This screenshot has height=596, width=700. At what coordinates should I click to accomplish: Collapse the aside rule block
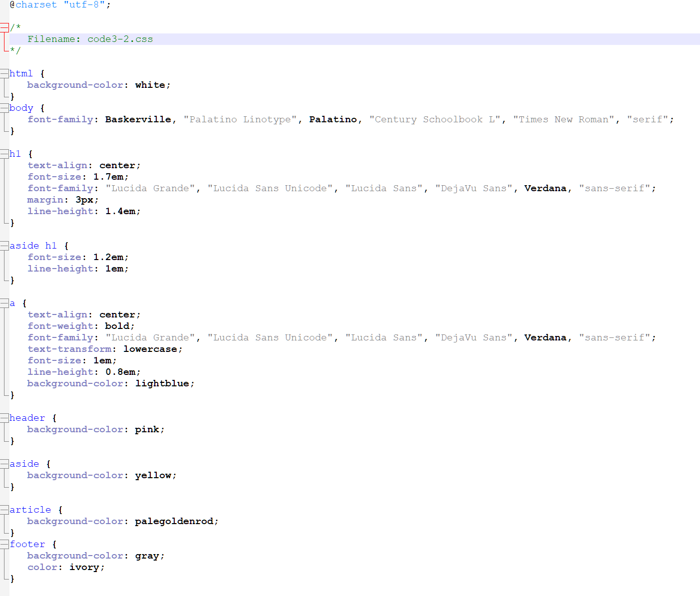pos(4,463)
